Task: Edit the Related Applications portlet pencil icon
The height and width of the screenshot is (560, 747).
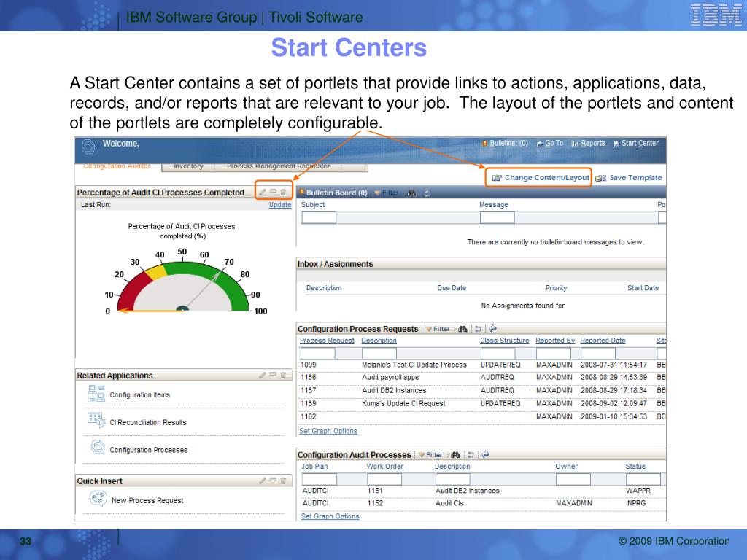Action: (x=263, y=376)
